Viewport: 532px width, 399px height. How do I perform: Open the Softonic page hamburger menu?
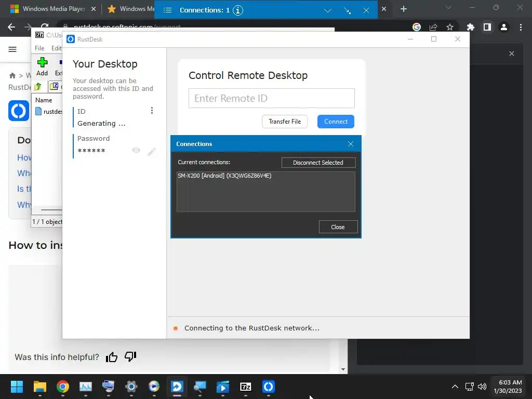12,49
